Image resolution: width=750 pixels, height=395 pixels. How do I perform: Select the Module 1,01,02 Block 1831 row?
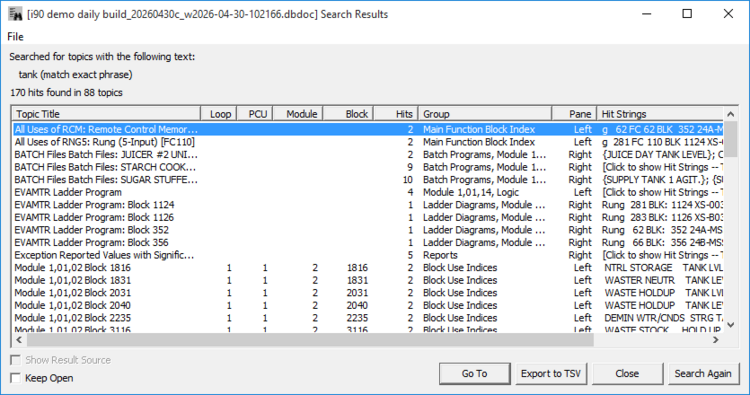(368, 280)
